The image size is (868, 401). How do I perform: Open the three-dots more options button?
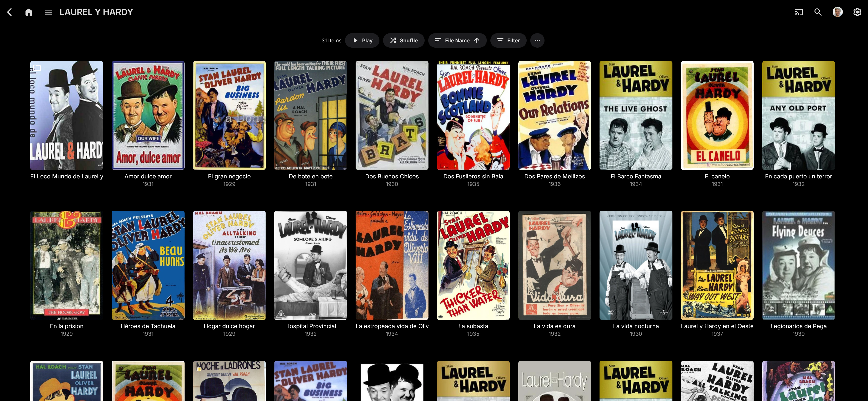[x=537, y=40]
